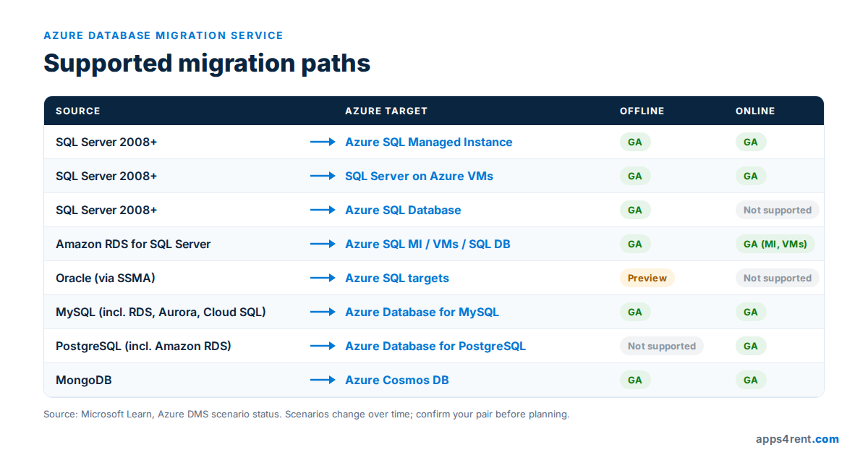The image size is (868, 463).
Task: Open the SQL Server on Azure VMs link
Action: pos(419,176)
